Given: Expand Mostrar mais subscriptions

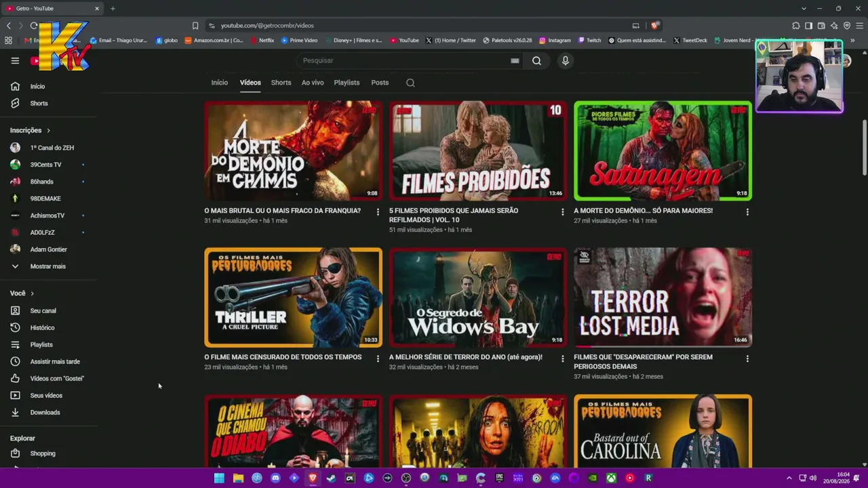Looking at the screenshot, I should coord(48,266).
